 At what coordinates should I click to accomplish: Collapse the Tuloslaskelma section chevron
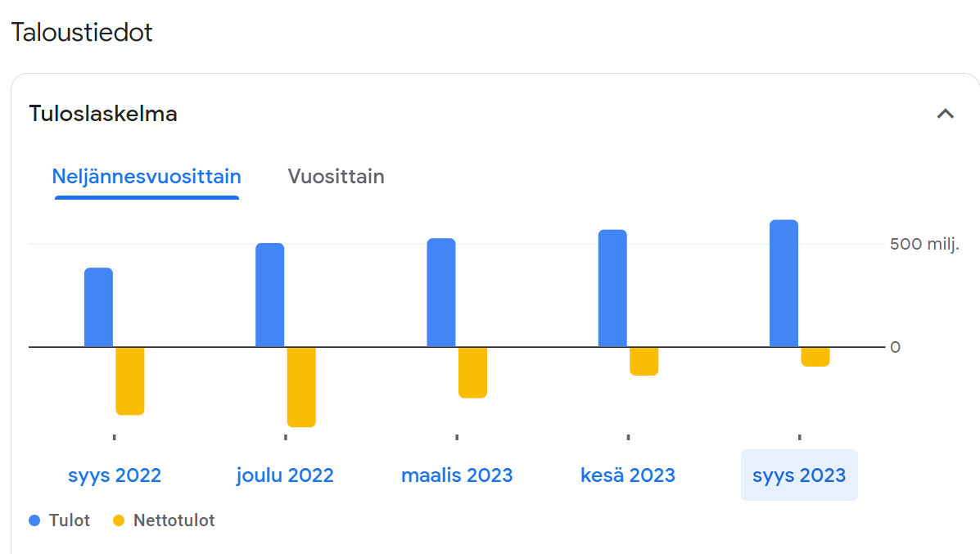(x=945, y=114)
